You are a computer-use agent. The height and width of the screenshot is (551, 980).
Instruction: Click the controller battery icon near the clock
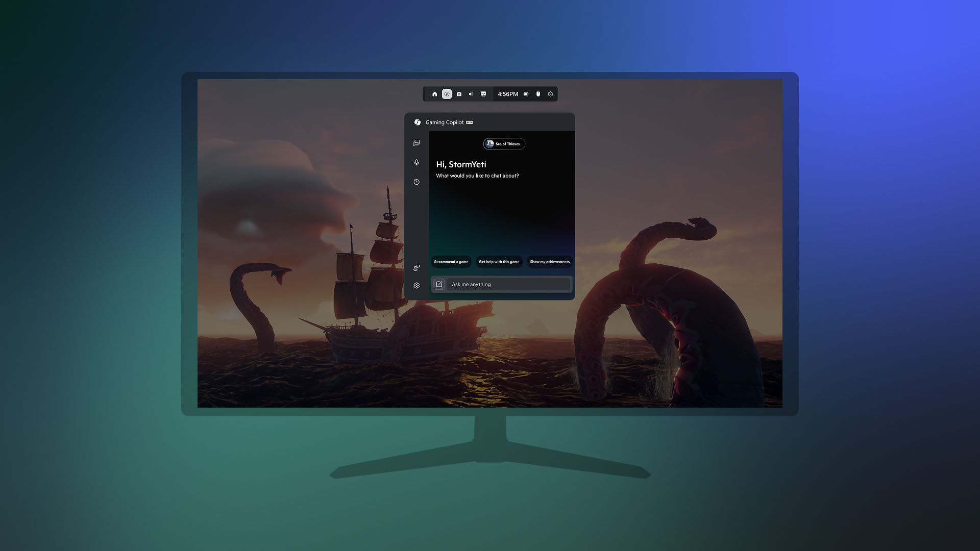526,94
